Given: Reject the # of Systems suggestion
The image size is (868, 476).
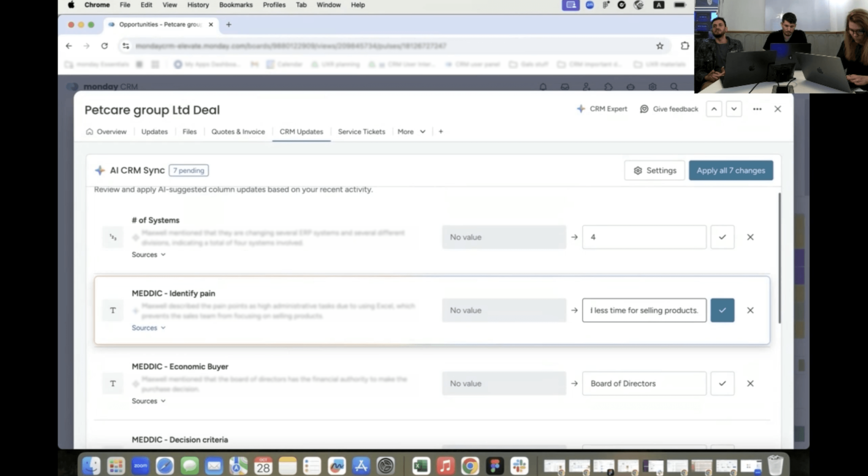Looking at the screenshot, I should point(750,237).
